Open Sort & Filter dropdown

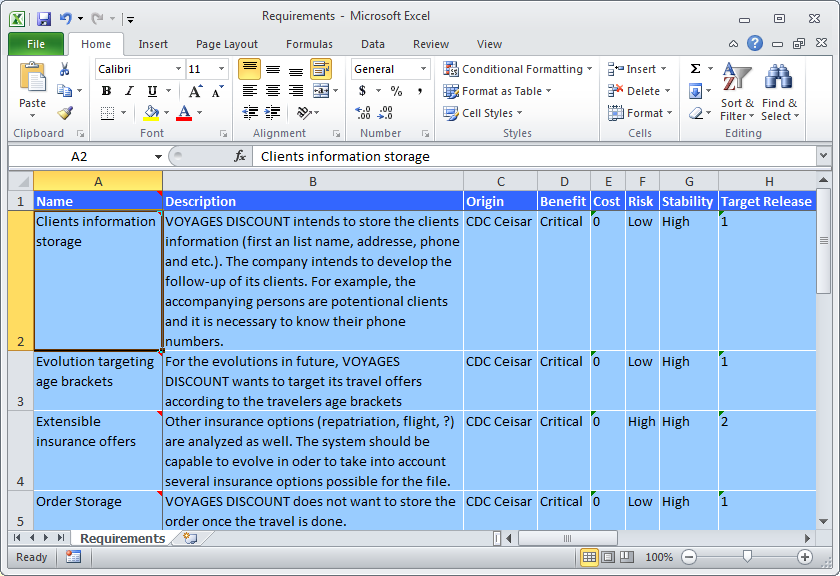pyautogui.click(x=737, y=92)
